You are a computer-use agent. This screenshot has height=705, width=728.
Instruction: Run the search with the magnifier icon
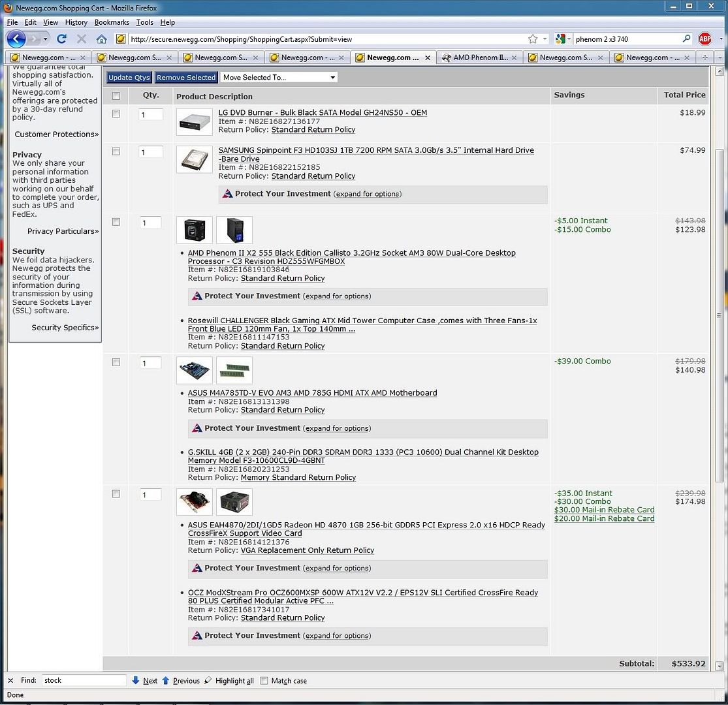pos(686,39)
